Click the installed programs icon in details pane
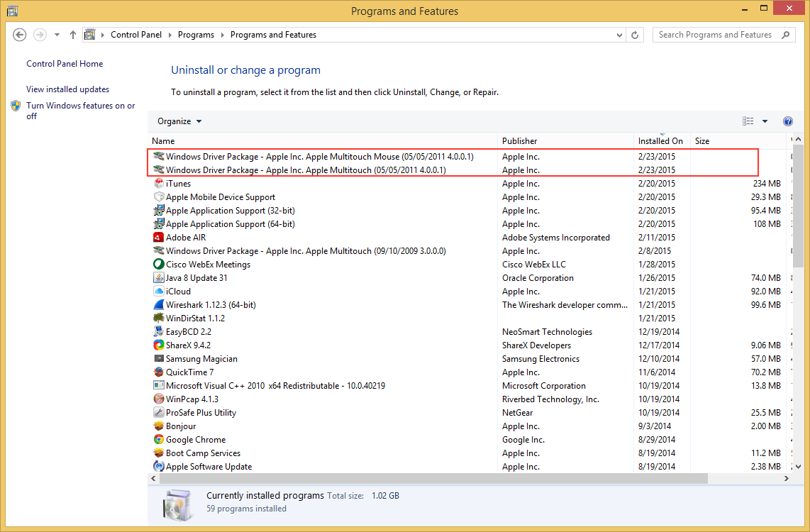Viewport: 810px width, 532px height. coord(178,504)
